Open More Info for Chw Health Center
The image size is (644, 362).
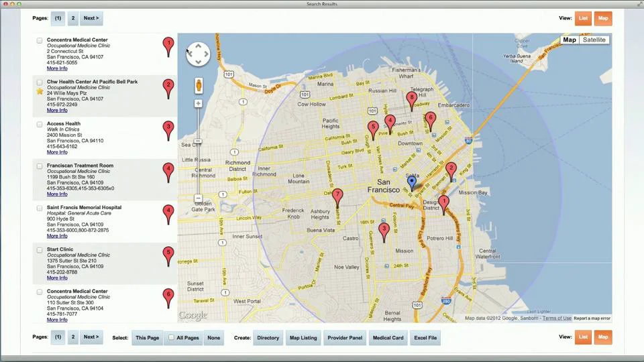(x=57, y=111)
